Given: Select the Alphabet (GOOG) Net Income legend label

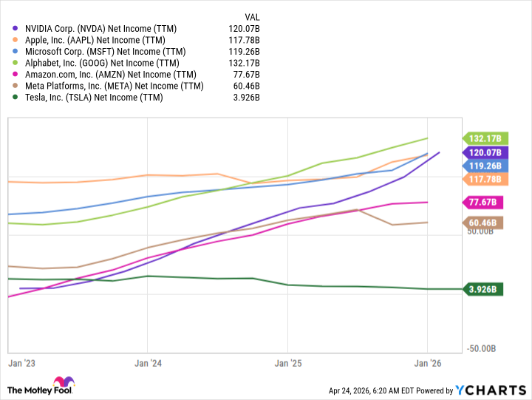Looking at the screenshot, I should (105, 63).
